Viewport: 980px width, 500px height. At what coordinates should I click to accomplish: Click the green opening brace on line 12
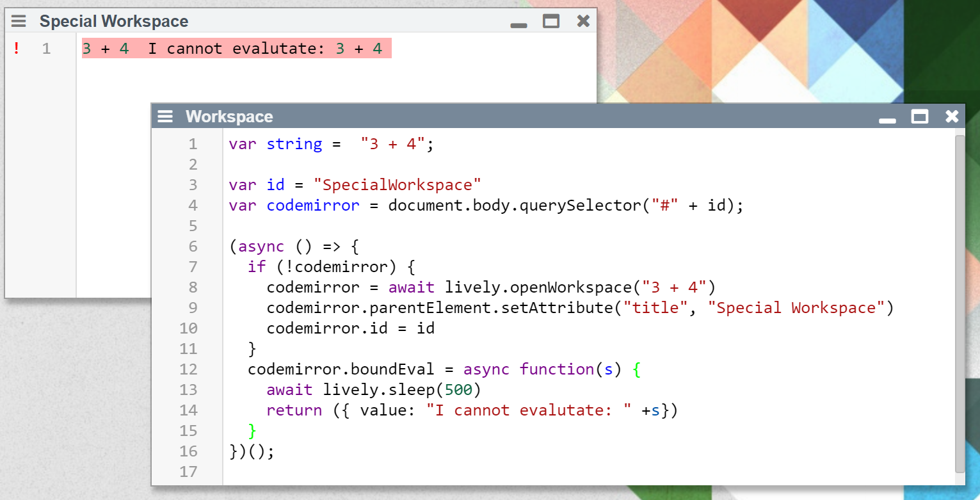tap(636, 369)
